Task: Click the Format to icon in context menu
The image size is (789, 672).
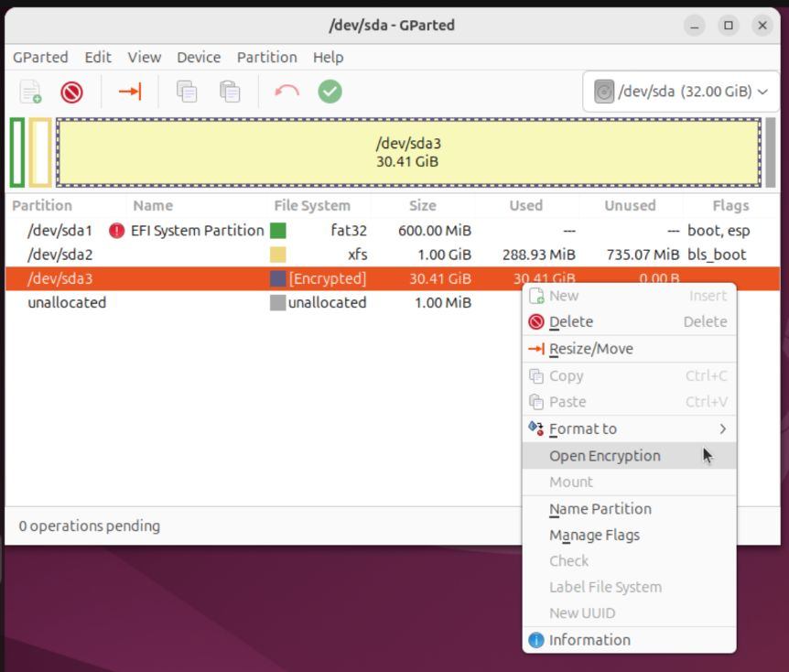Action: pyautogui.click(x=536, y=428)
